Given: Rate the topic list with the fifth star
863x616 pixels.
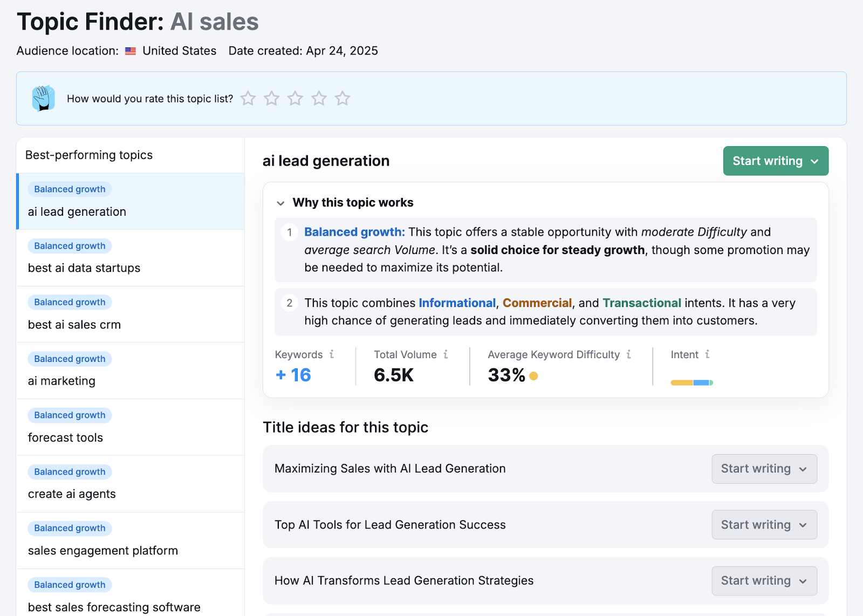Looking at the screenshot, I should coord(343,98).
